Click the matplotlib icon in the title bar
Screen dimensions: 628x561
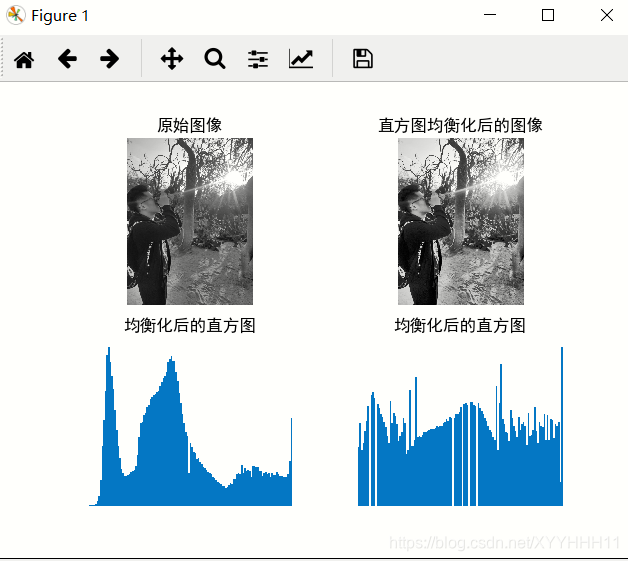coord(16,16)
